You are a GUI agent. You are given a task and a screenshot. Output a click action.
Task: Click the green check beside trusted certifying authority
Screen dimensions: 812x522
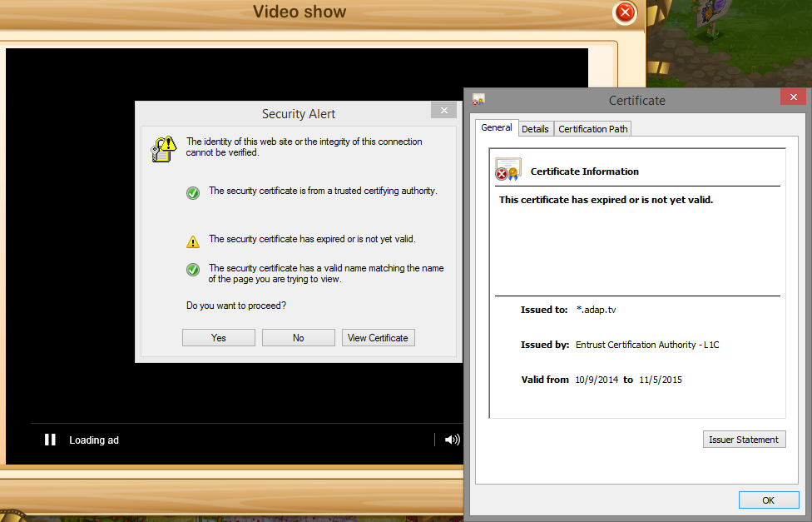(x=193, y=192)
